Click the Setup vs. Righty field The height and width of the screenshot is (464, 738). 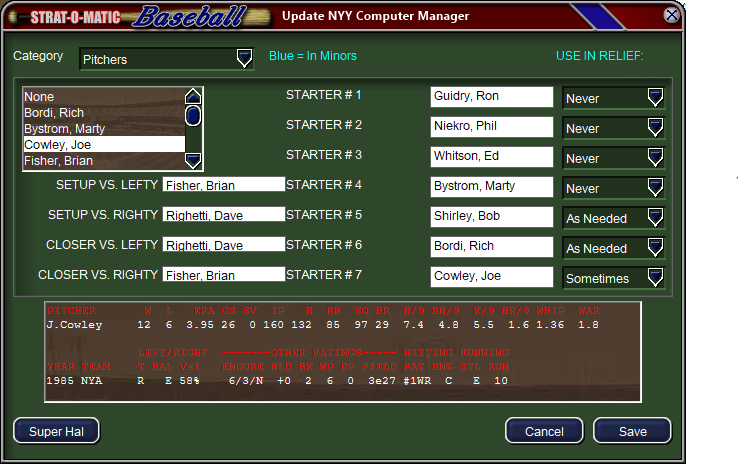tap(224, 214)
